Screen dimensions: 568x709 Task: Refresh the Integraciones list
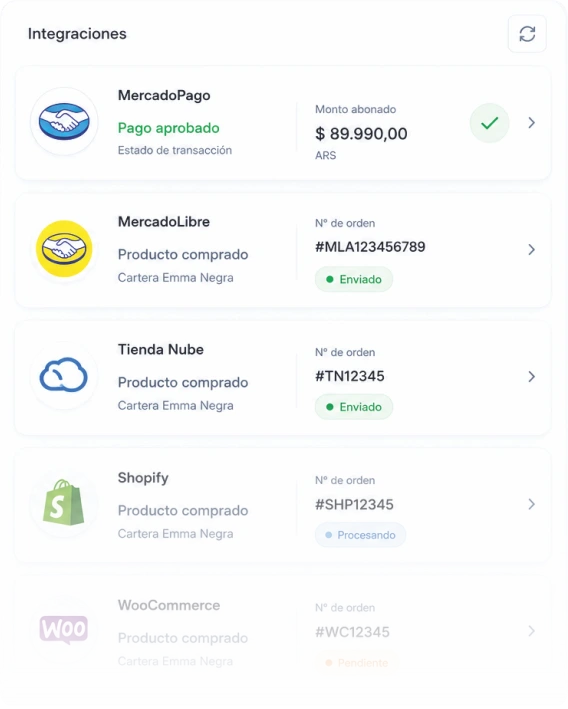pos(527,34)
